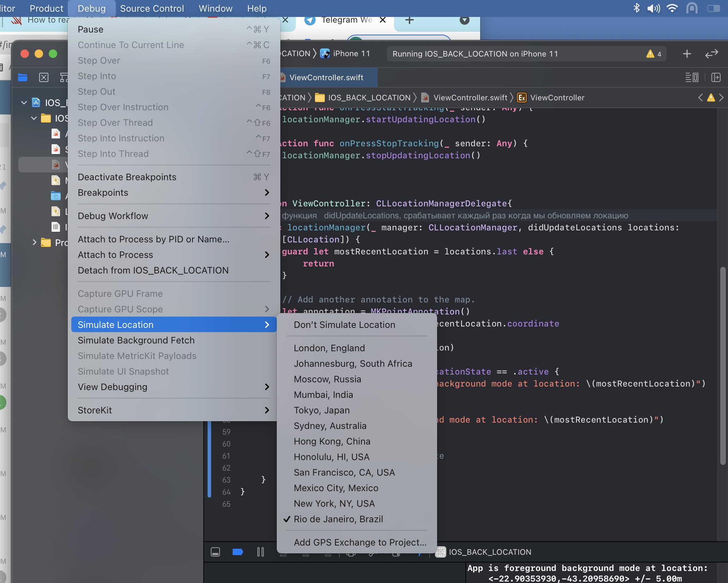
Task: Choose Detach from IOS_BACK_LOCATION
Action: 174,270
